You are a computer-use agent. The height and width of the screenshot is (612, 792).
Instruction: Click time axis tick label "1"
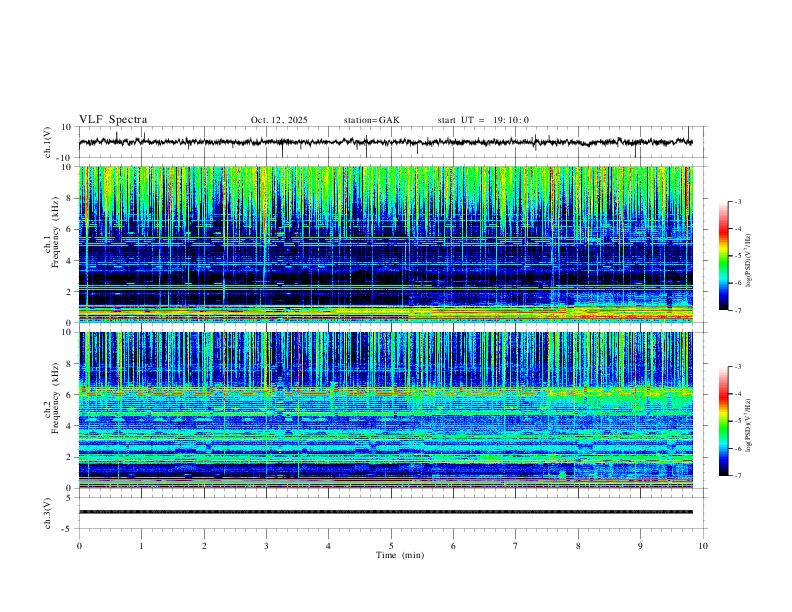tap(141, 546)
